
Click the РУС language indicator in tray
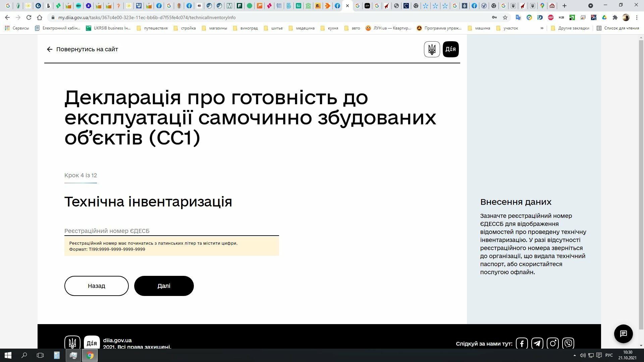click(x=609, y=355)
